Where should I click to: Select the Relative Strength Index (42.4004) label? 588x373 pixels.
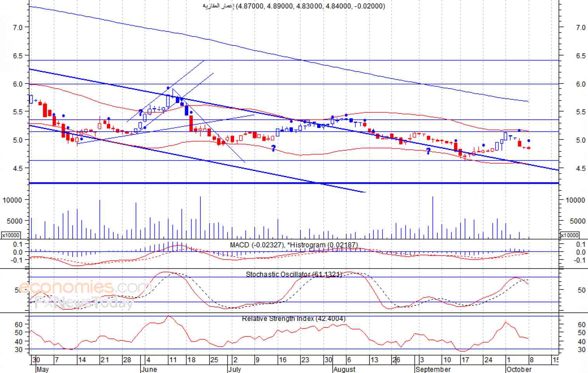[294, 319]
